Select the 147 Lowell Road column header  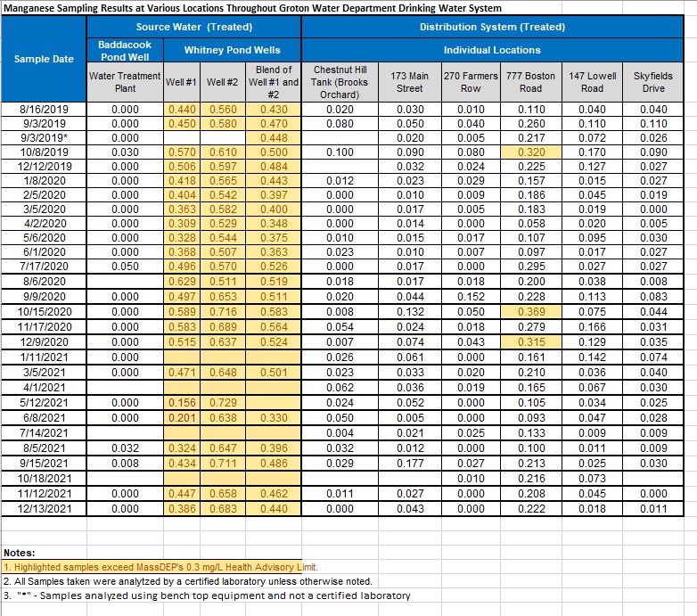[592, 82]
